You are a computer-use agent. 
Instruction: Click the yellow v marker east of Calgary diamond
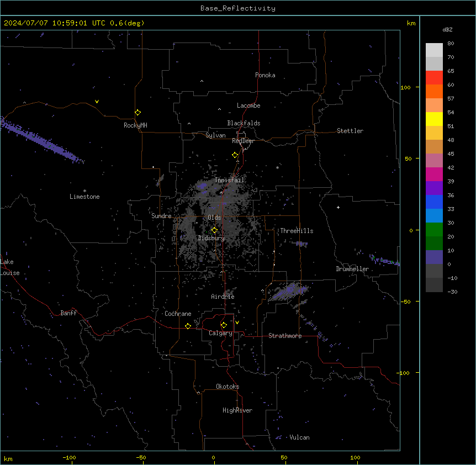pyautogui.click(x=237, y=323)
